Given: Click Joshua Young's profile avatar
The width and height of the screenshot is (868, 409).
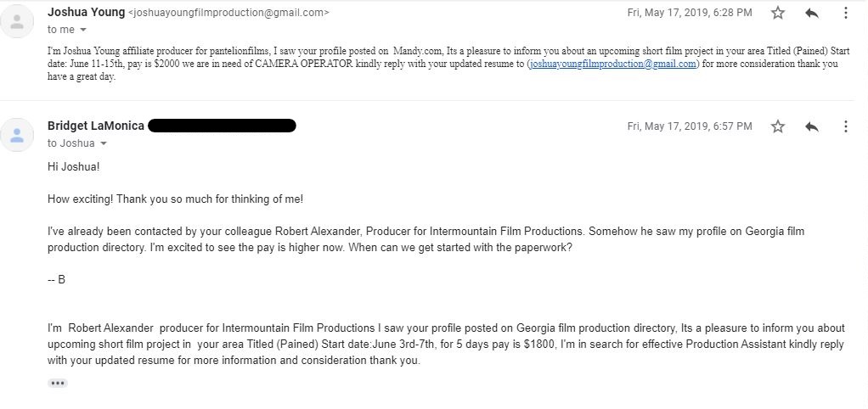Looking at the screenshot, I should tap(17, 20).
